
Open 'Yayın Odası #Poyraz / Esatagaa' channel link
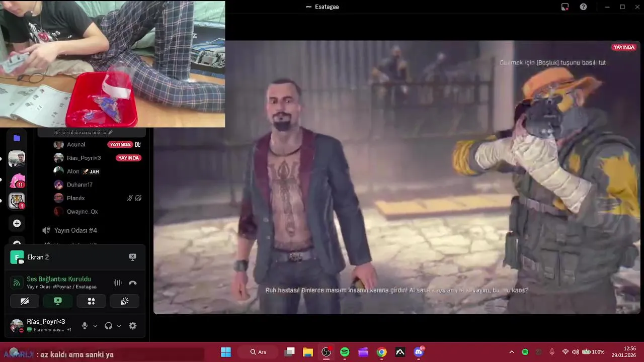[61, 287]
